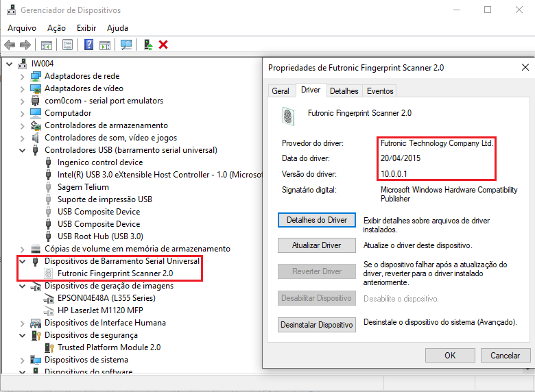Click the update driver green arrow icon

click(x=148, y=45)
